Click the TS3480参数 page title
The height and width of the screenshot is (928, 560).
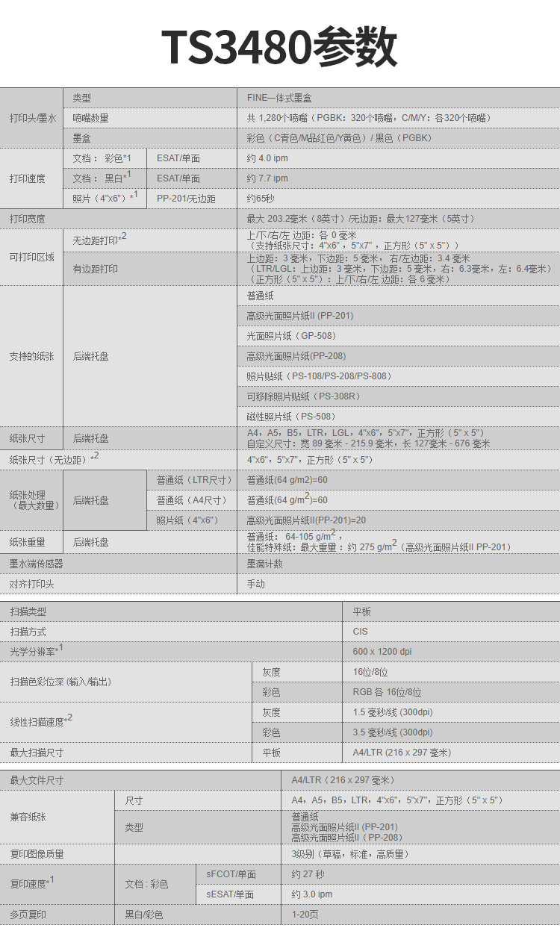click(x=279, y=46)
